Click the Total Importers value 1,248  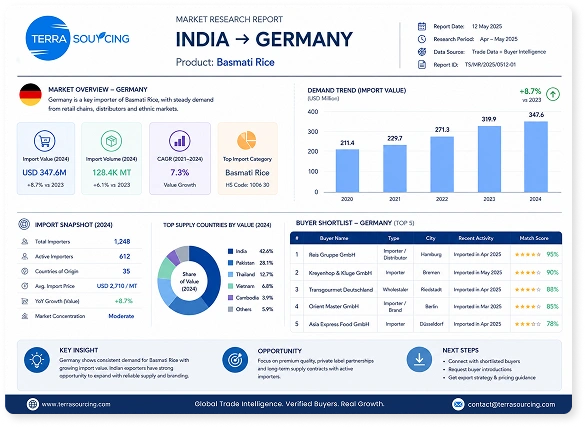[122, 241]
